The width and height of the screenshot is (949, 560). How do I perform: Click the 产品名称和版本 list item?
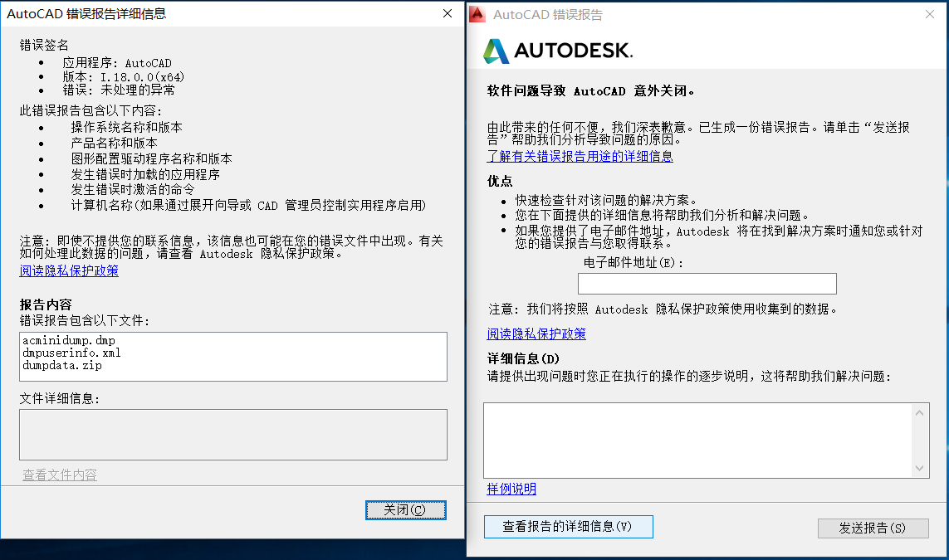(x=114, y=144)
